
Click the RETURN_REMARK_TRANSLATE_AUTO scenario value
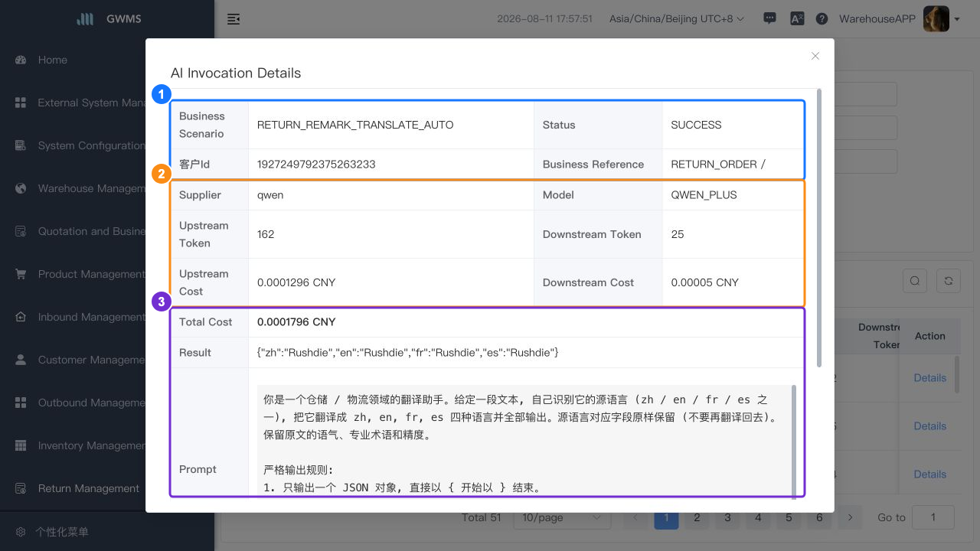tap(355, 125)
